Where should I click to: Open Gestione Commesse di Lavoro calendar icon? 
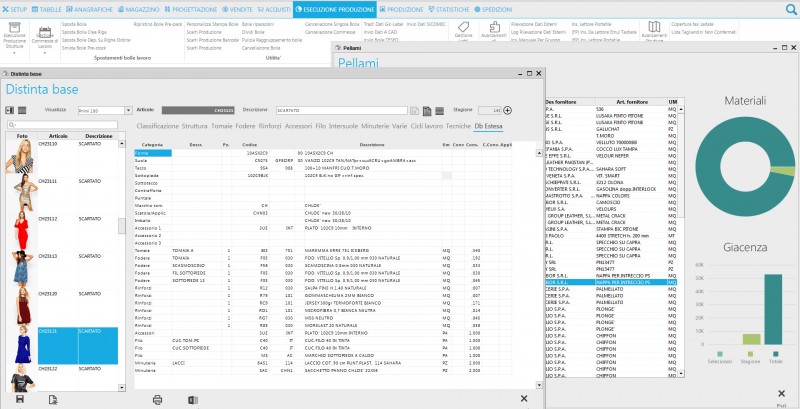click(x=45, y=32)
